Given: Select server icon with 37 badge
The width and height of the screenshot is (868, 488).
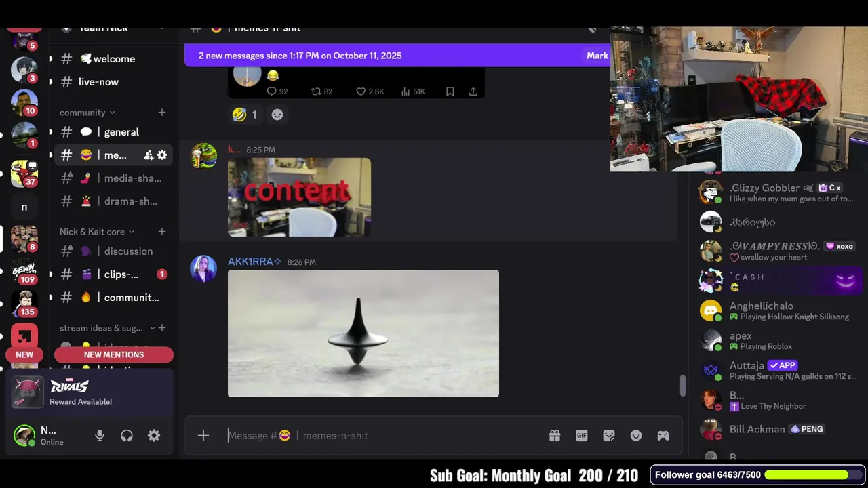Looking at the screenshot, I should pos(24,174).
